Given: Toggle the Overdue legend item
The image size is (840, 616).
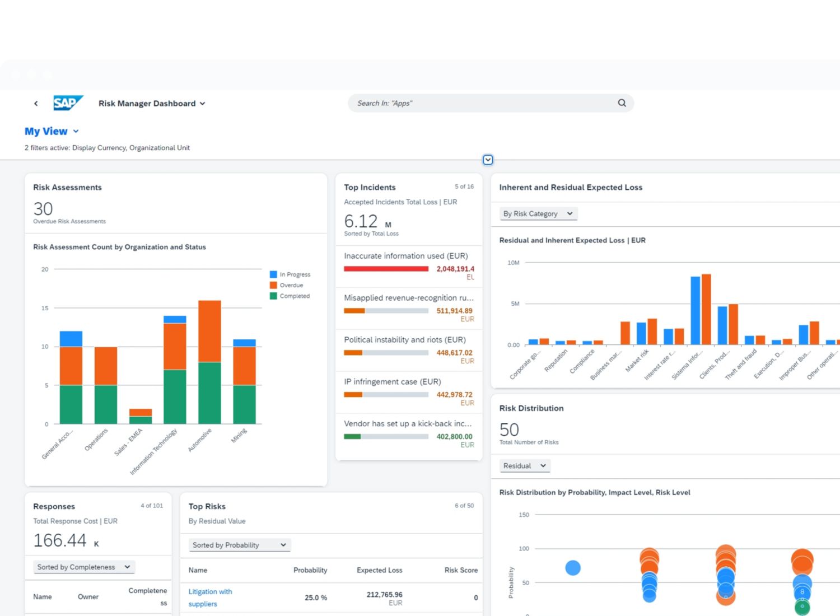Looking at the screenshot, I should pos(291,285).
